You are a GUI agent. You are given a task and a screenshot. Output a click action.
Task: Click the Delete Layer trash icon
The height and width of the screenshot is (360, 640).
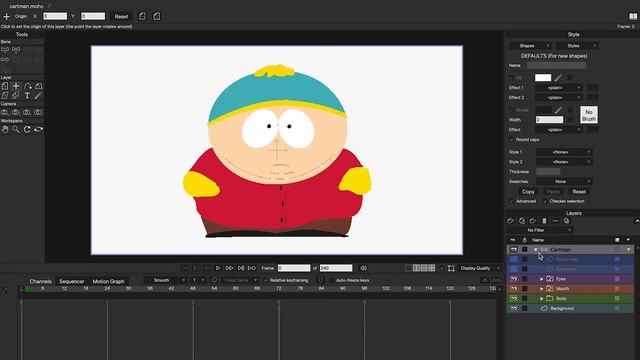point(544,221)
